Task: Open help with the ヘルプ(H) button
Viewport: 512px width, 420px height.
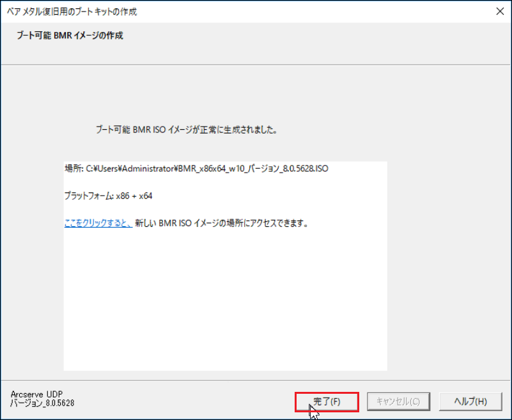Action: 470,401
